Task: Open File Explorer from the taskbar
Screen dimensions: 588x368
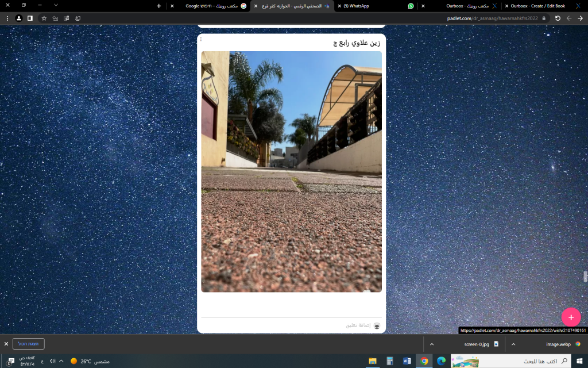Action: pos(372,361)
